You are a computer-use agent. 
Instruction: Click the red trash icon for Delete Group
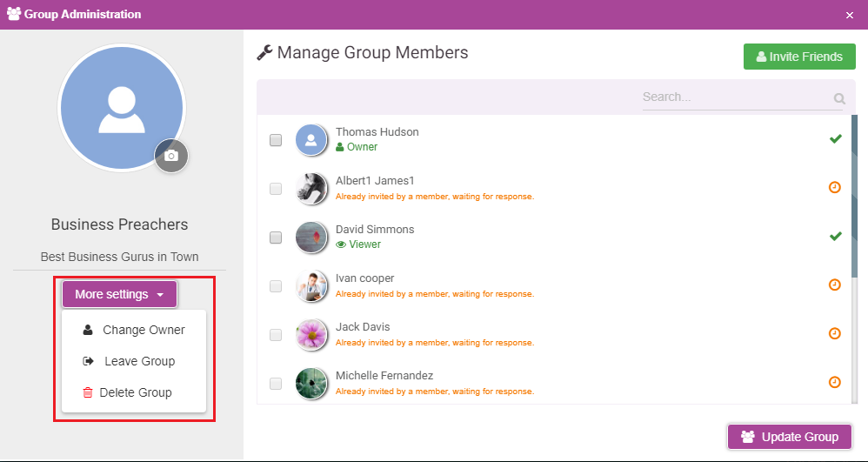88,392
